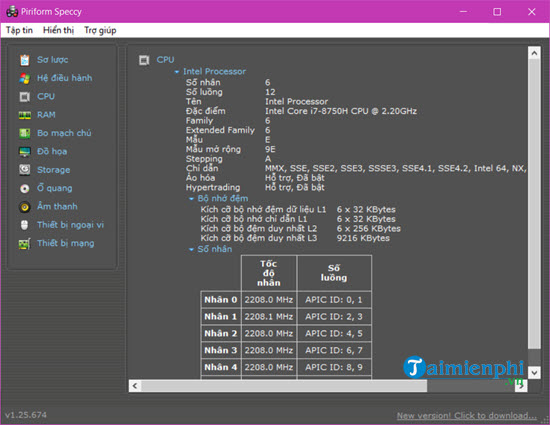The image size is (550, 425).
Task: Click horizontal scrollbar left arrow
Action: (x=135, y=386)
